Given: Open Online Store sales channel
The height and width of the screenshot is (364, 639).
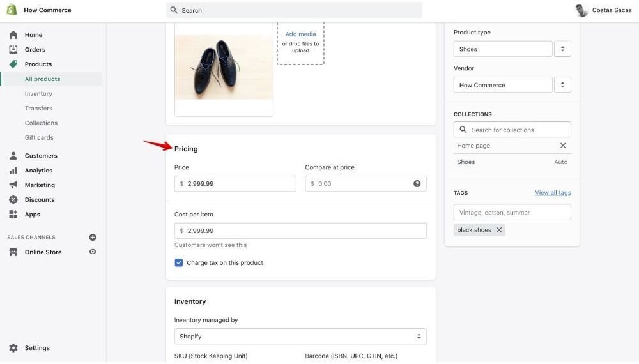Looking at the screenshot, I should click(43, 252).
